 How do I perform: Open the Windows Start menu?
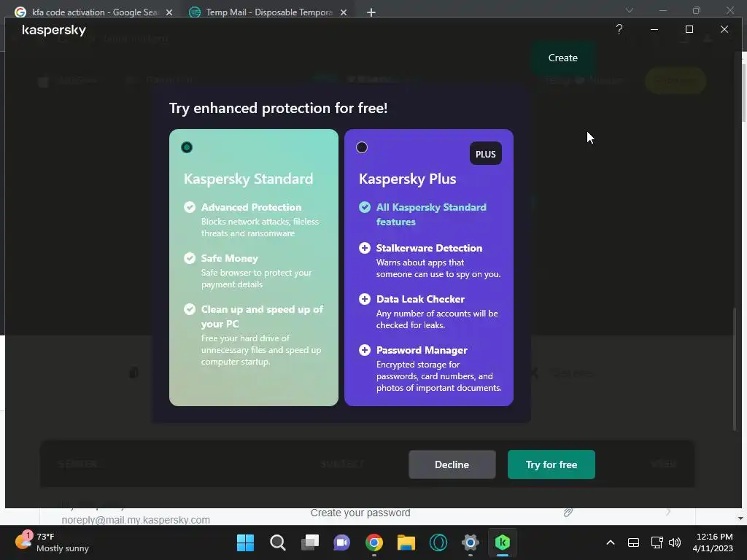245,542
